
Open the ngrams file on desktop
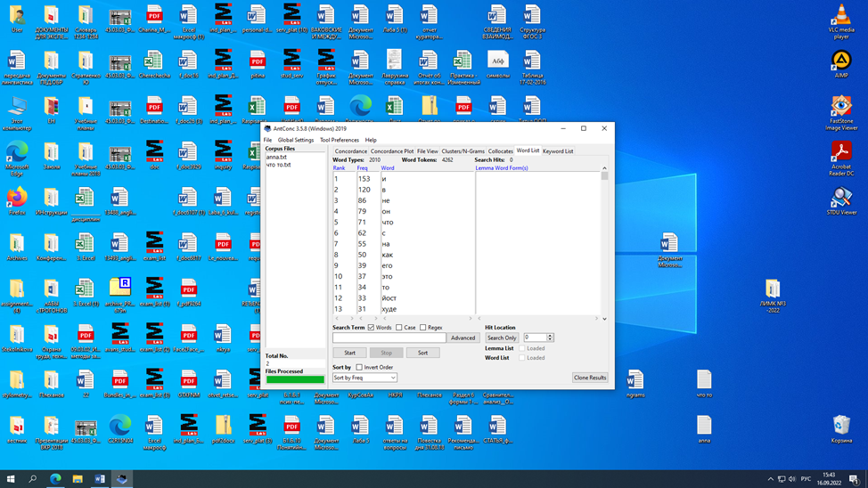click(635, 380)
